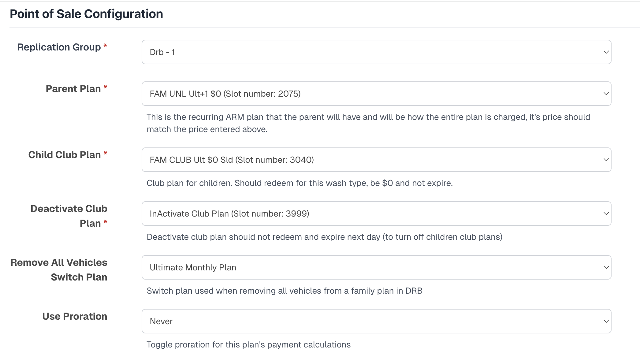
Task: Click the chevron on the Deactivate Club Plan selector
Action: coord(606,214)
